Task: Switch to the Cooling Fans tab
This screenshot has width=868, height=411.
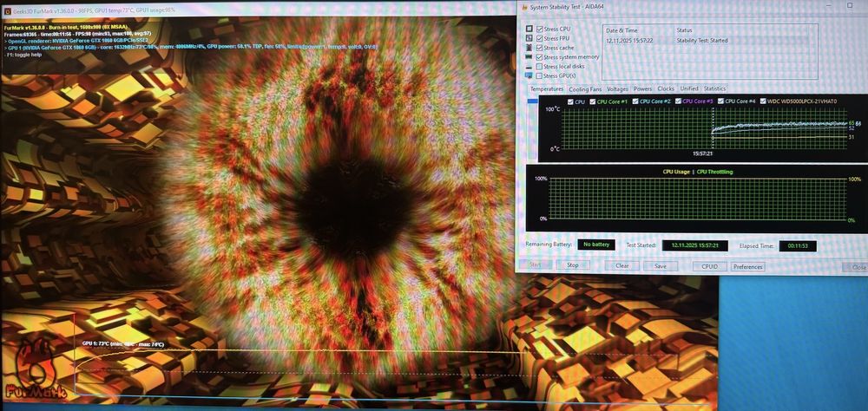Action: (x=585, y=89)
